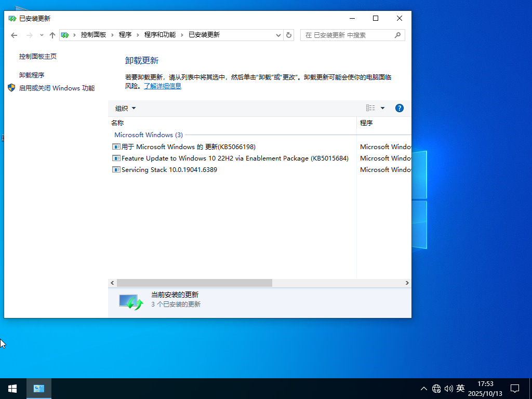The width and height of the screenshot is (532, 399).
Task: Open the 组织 dropdown menu
Action: (x=125, y=108)
